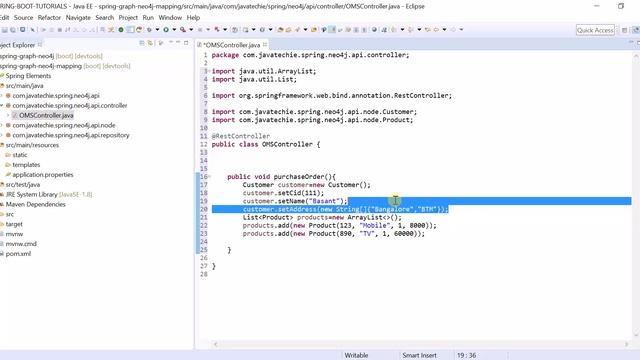Toggle Link with Editor in Project Explorer
The width and height of the screenshot is (640, 360).
click(150, 43)
